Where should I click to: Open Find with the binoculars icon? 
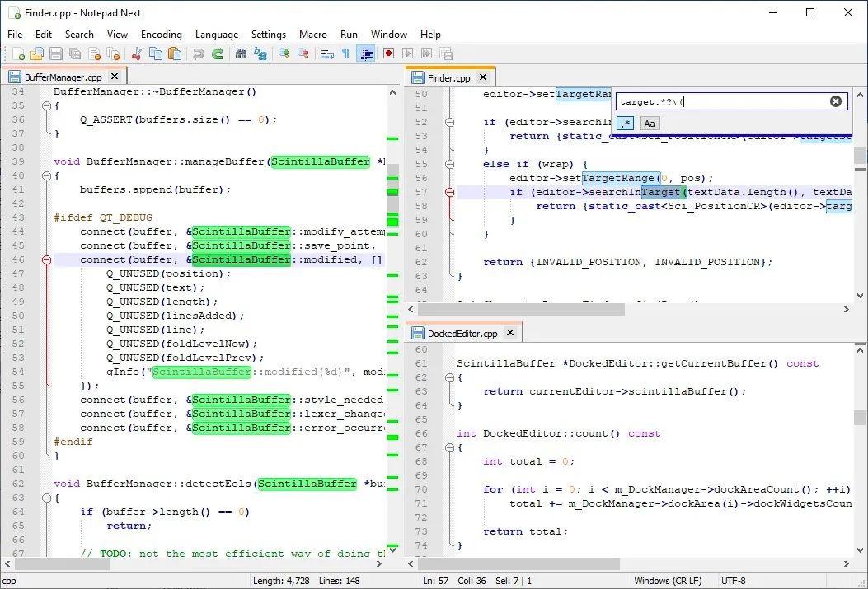241,54
